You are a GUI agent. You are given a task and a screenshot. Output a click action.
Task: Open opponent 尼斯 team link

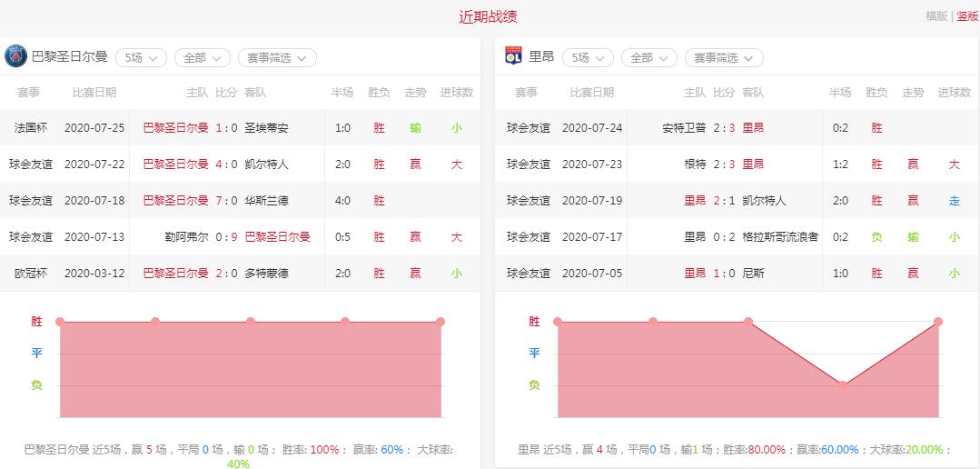pos(753,274)
